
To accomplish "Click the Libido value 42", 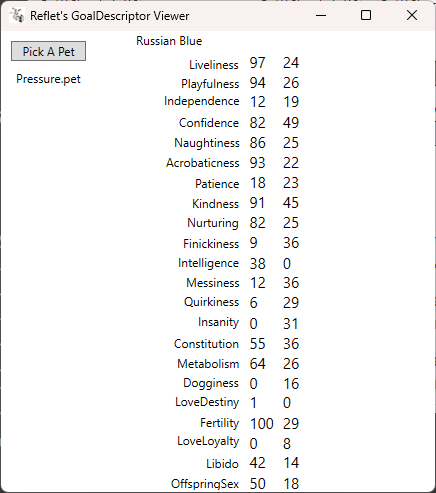I will coord(257,463).
